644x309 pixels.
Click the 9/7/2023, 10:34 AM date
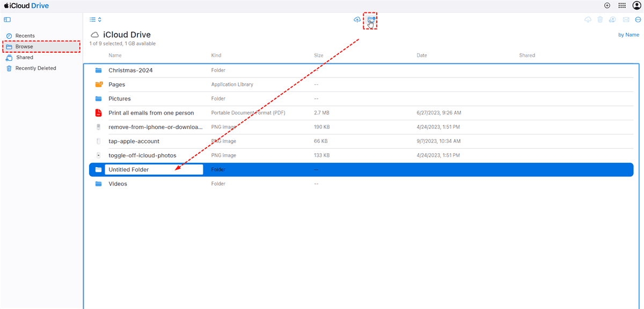[438, 141]
